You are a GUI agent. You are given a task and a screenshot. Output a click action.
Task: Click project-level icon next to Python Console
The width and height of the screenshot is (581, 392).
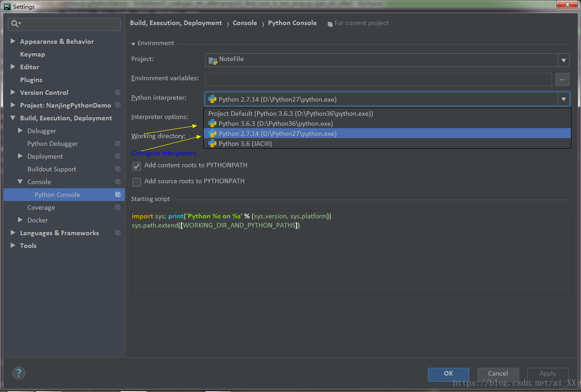[x=118, y=195]
